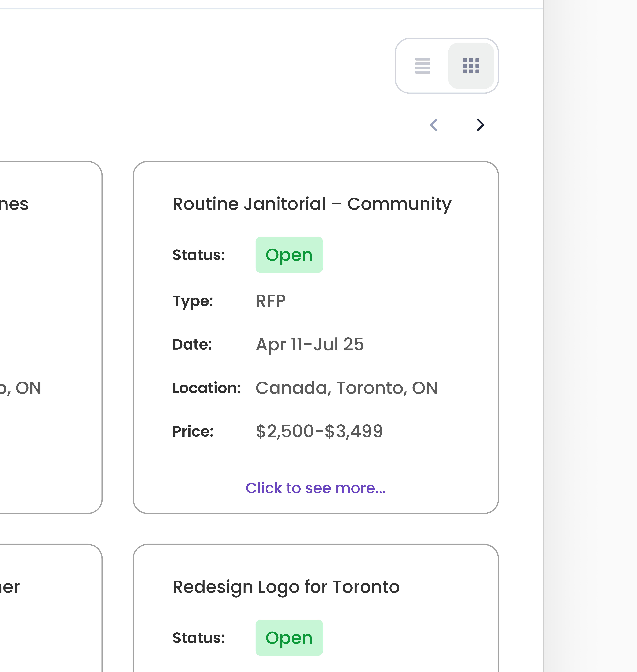Image resolution: width=637 pixels, height=672 pixels.
Task: Select the RFP type value
Action: [x=271, y=301]
